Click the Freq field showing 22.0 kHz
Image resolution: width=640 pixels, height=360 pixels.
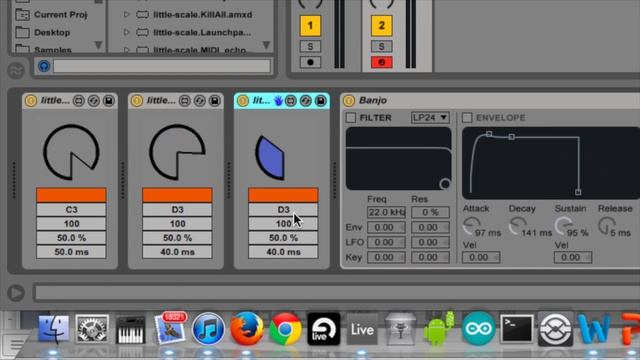pyautogui.click(x=386, y=212)
